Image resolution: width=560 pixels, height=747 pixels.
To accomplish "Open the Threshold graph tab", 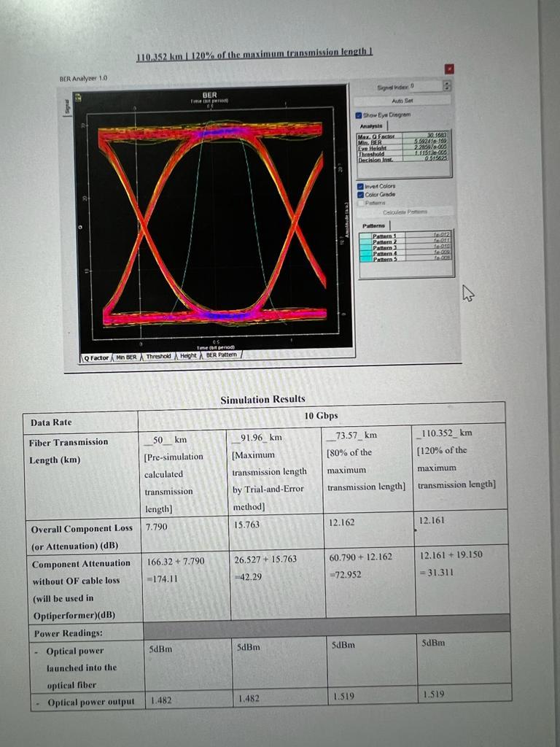I will pos(158,356).
